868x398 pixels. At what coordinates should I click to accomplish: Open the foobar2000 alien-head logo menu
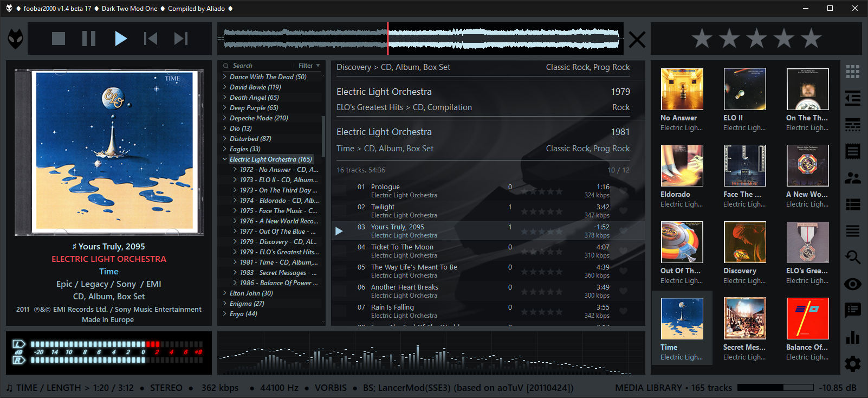[x=15, y=38]
